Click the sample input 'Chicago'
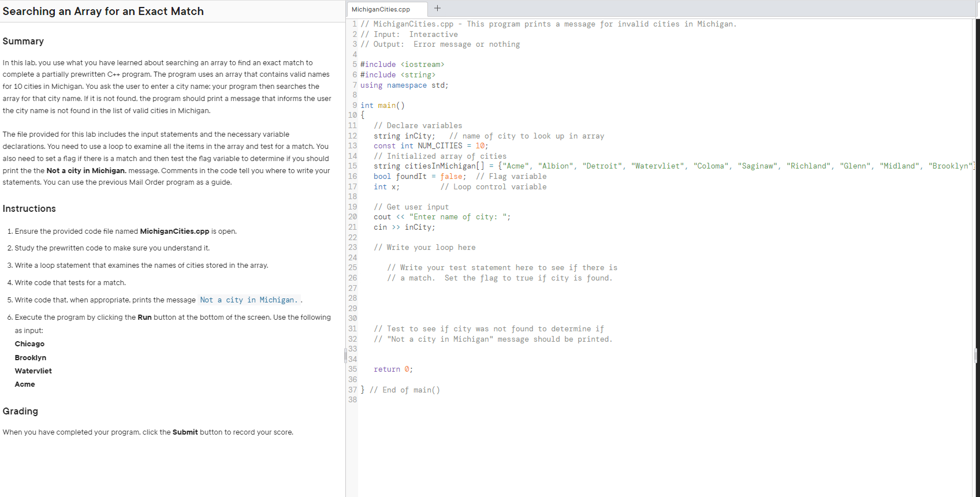The image size is (980, 497). 29,344
